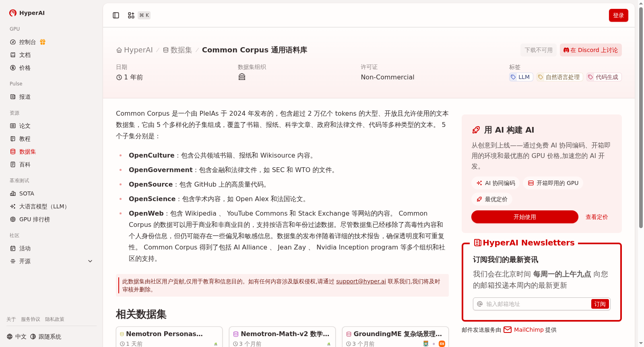This screenshot has width=644, height=347.
Task: Click the 订阅 subscribe button
Action: 600,304
